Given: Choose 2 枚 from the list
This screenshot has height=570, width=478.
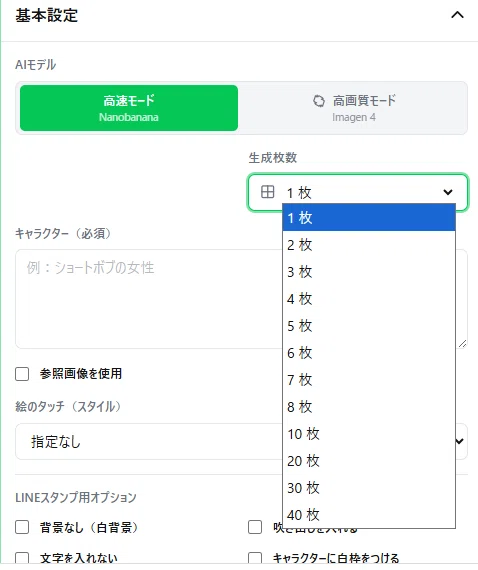Looking at the screenshot, I should pos(369,245).
